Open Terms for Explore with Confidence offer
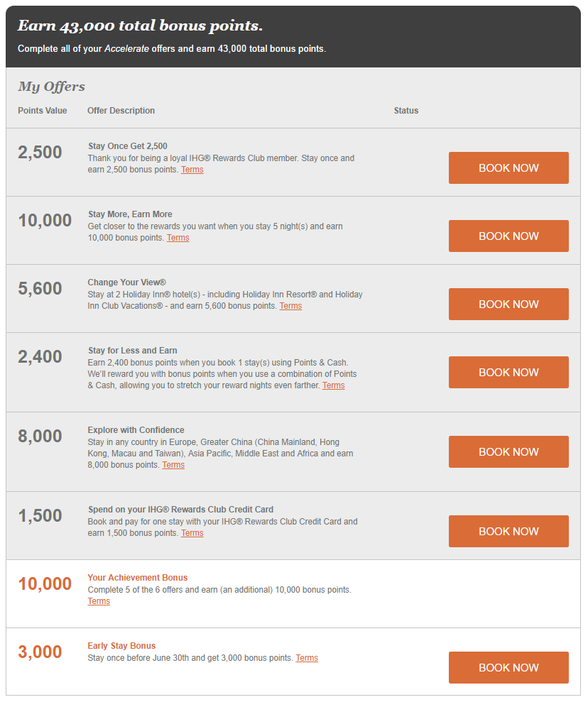 [173, 466]
